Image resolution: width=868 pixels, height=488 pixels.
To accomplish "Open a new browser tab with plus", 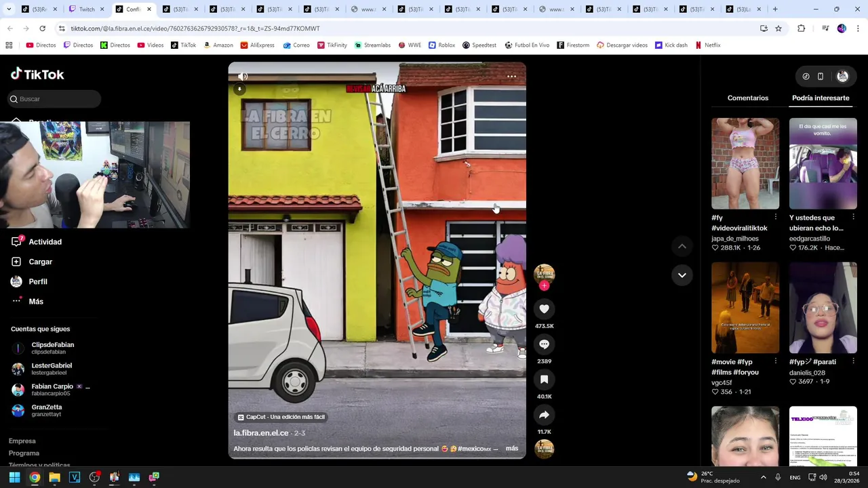I will tap(775, 9).
